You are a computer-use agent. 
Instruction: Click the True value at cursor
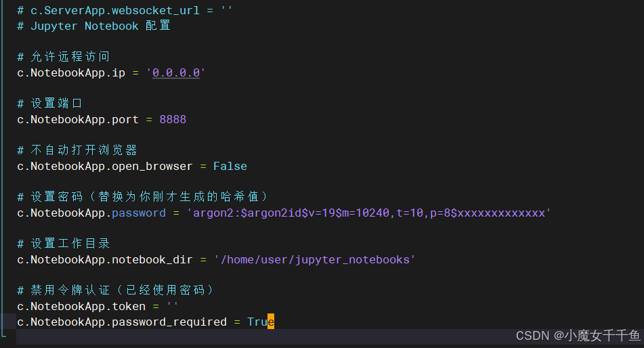pyautogui.click(x=261, y=322)
